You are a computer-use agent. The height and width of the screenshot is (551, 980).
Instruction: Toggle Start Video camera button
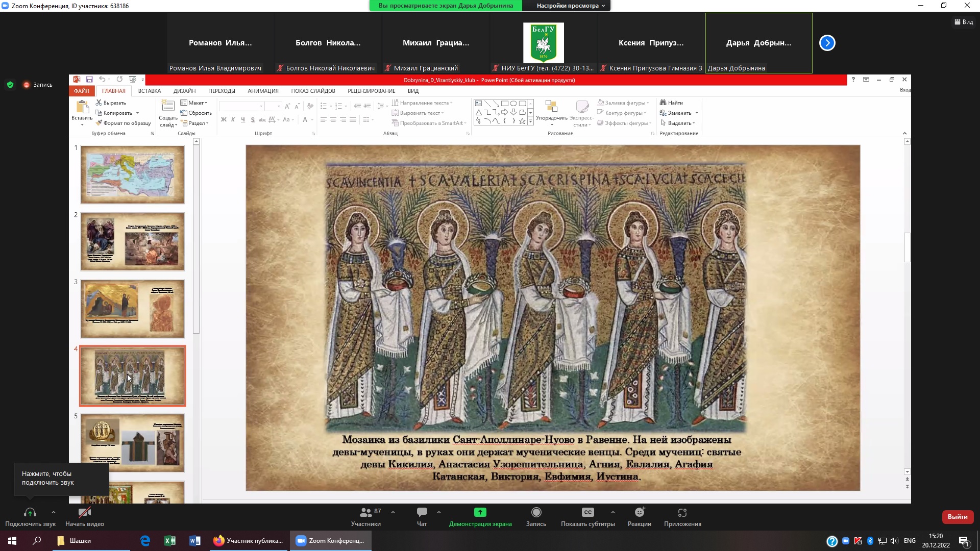click(x=85, y=513)
